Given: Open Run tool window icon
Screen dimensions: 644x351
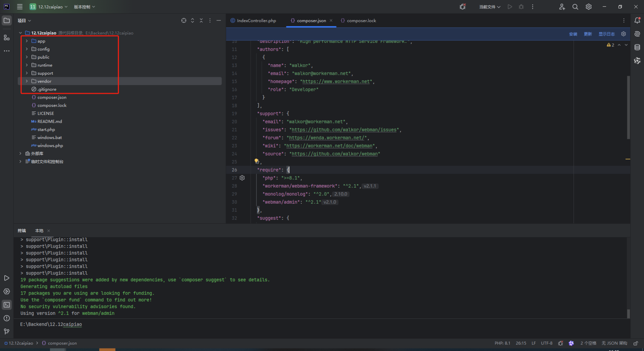Looking at the screenshot, I should pos(7,278).
